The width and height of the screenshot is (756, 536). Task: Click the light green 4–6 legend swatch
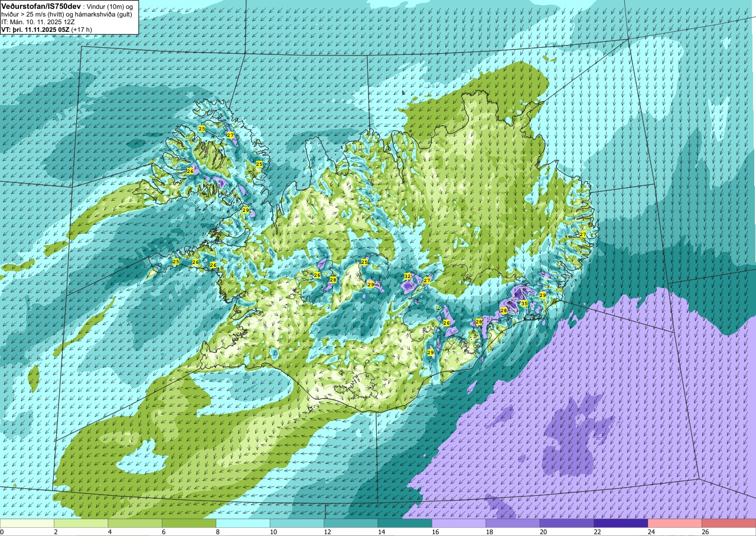pos(135,523)
